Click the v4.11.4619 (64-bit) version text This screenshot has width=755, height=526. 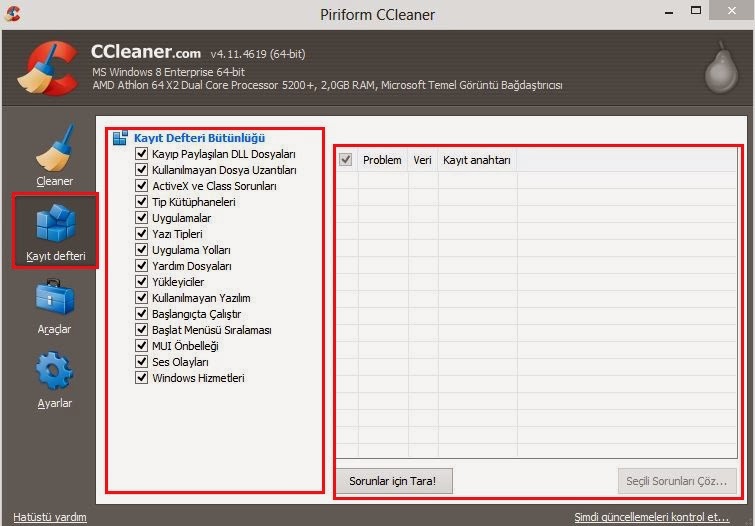coord(258,54)
